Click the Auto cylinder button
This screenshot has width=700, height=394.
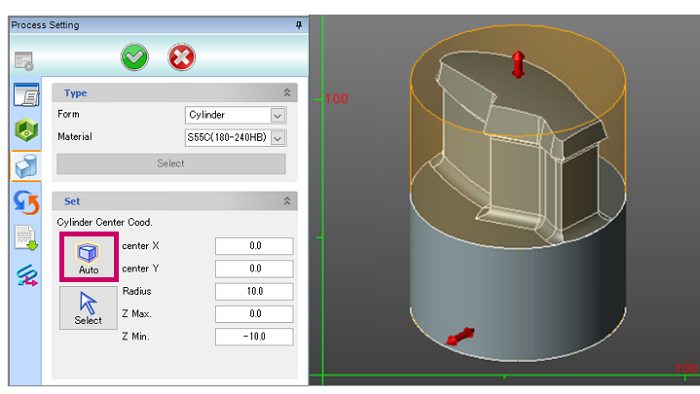point(89,257)
